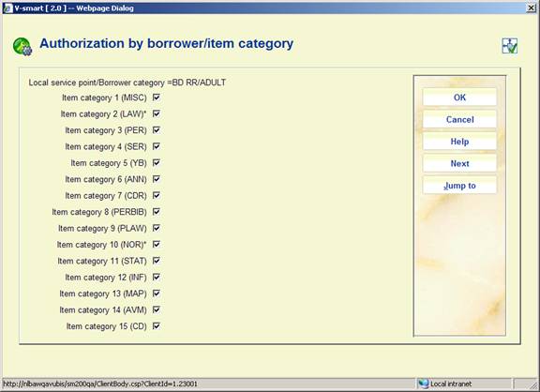Toggle Item category 2 (LAW) checkbox

[x=157, y=113]
